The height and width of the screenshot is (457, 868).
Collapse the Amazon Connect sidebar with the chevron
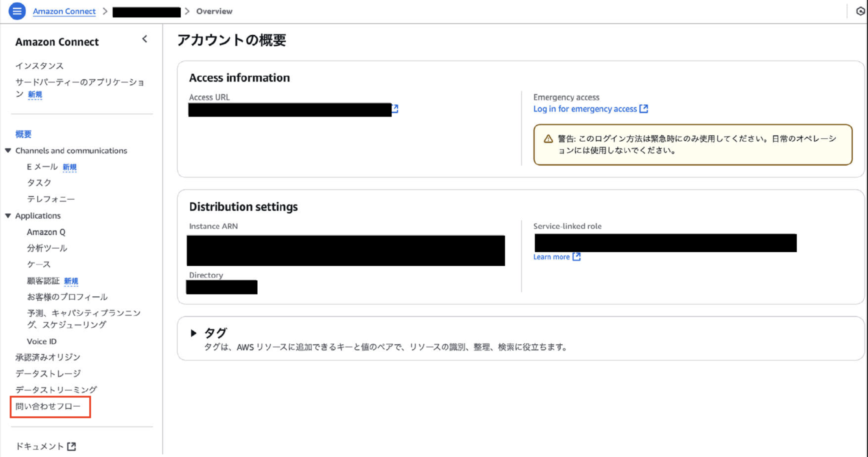click(145, 39)
